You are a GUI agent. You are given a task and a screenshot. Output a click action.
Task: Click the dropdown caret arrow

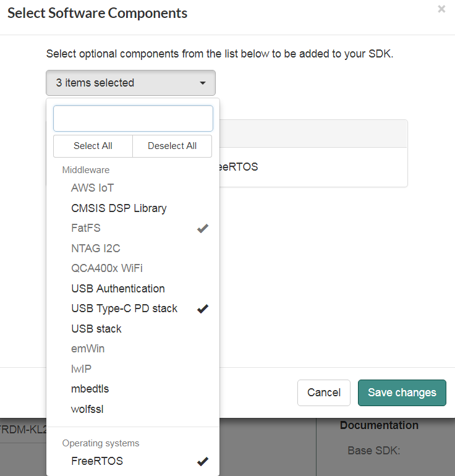pos(202,83)
